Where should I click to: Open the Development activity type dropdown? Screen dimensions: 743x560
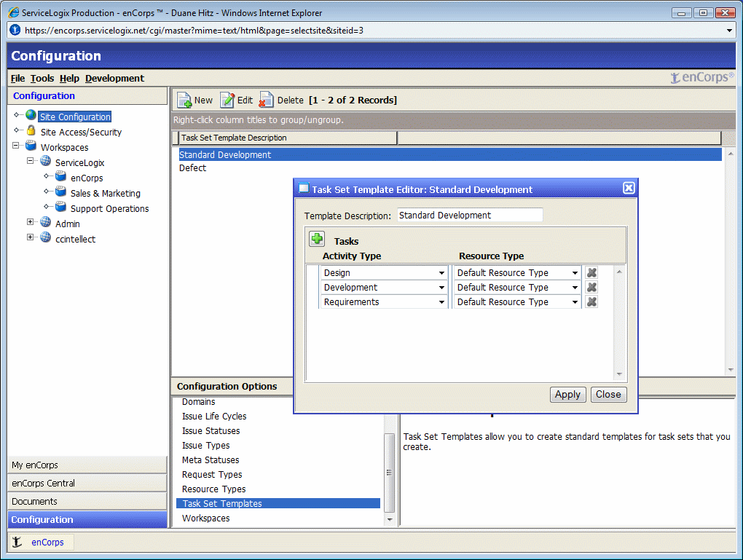tap(441, 288)
